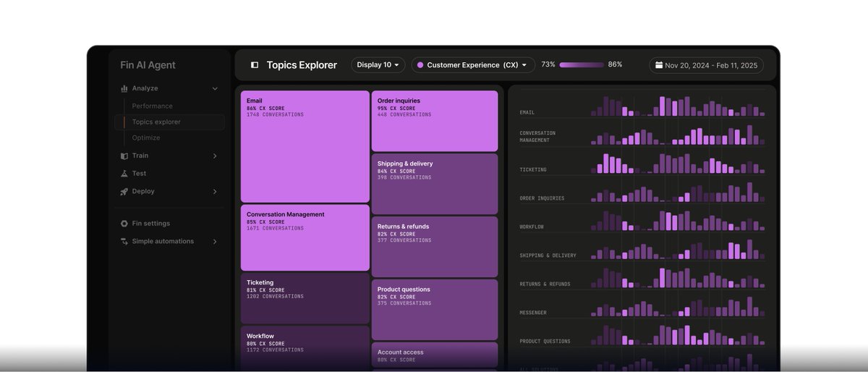Click the Fin AI Agent title
The height and width of the screenshot is (372, 868).
click(148, 65)
